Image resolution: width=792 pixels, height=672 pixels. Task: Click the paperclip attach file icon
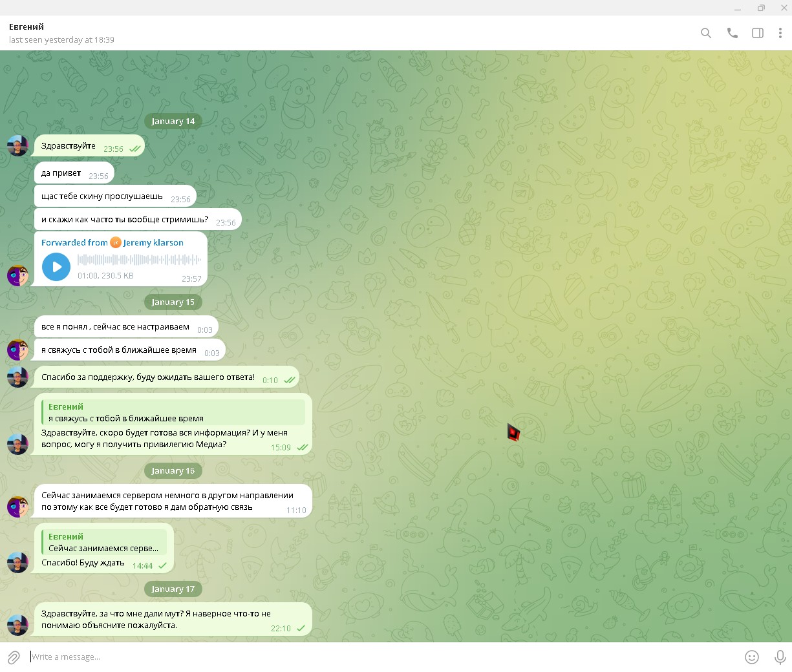14,657
